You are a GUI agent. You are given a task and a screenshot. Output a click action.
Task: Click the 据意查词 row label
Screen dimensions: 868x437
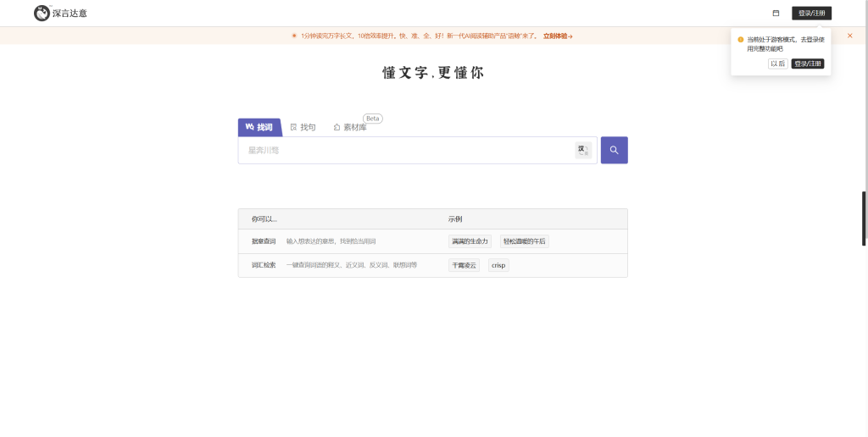(x=264, y=241)
